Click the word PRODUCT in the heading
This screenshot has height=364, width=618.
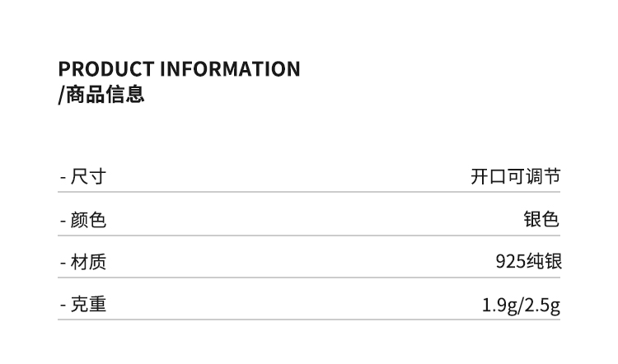tap(106, 69)
